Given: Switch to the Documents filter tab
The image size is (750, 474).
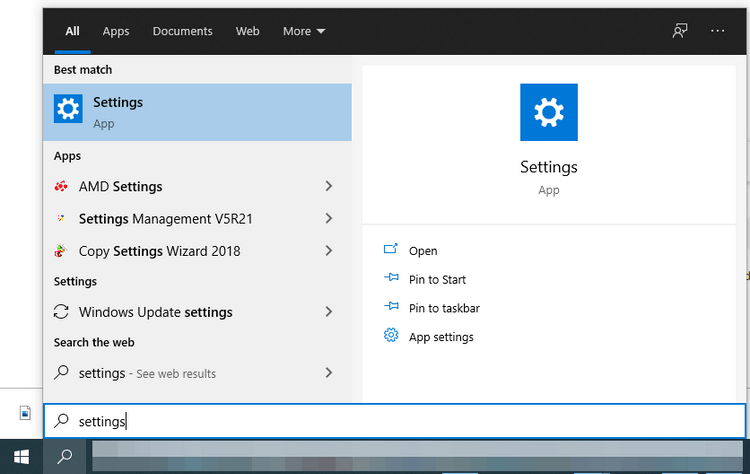Looking at the screenshot, I should pos(182,31).
